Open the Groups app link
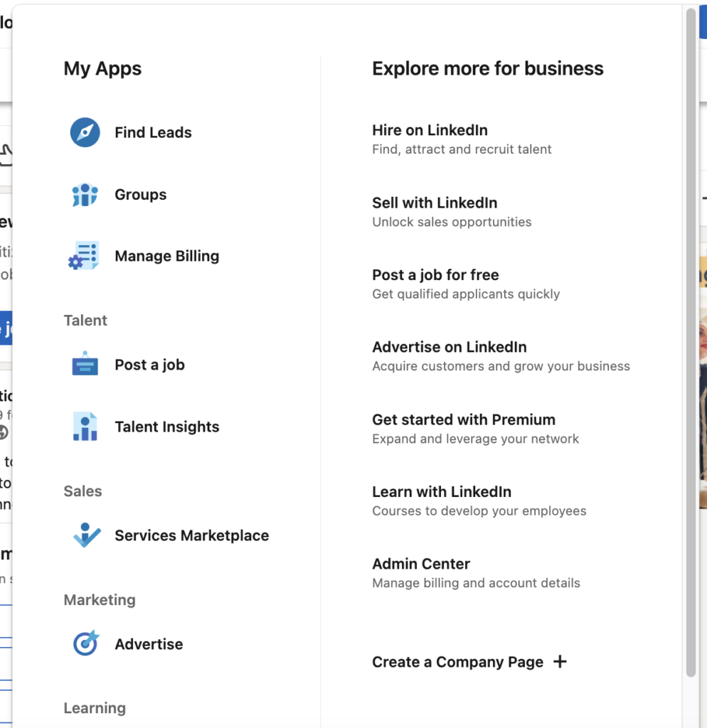Viewport: 707px width, 728px height. pos(140,195)
